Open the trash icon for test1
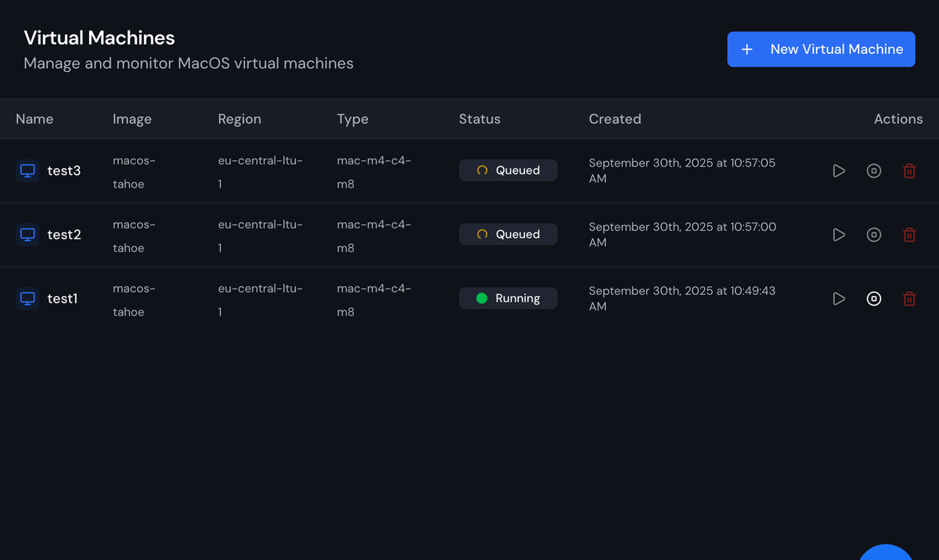The height and width of the screenshot is (560, 939). pyautogui.click(x=909, y=298)
